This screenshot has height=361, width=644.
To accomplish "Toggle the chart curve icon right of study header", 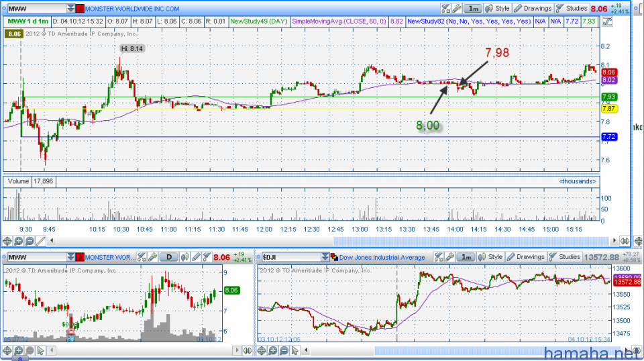I will pos(607,21).
